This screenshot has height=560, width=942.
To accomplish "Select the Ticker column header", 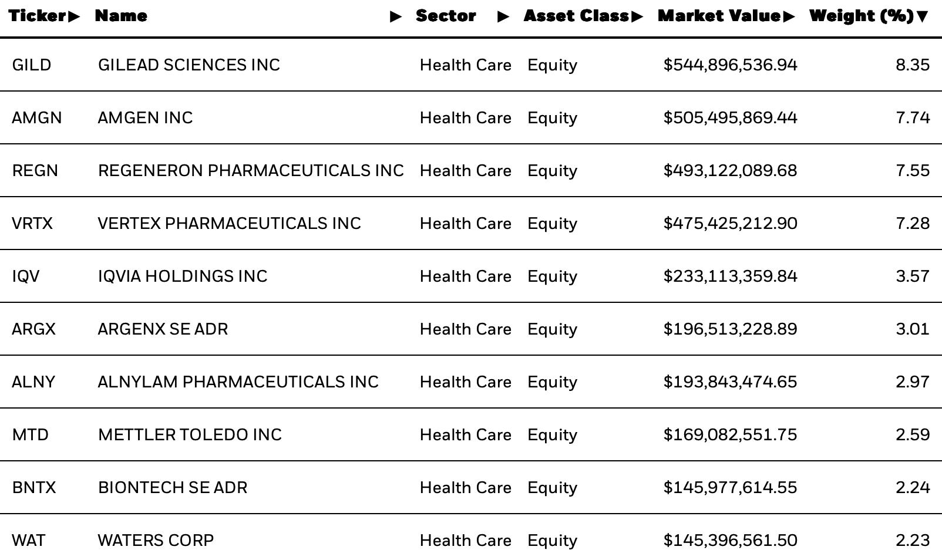I will coord(37,16).
